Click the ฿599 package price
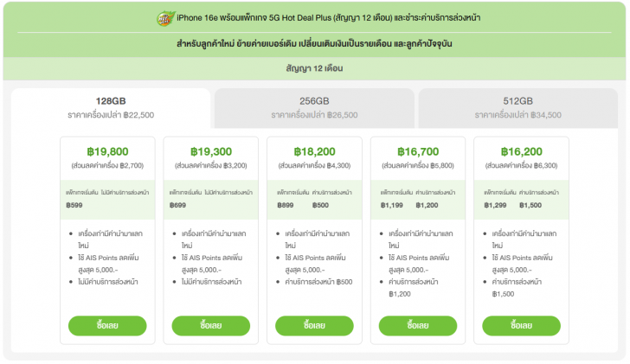Screen dimensions: 630x364 (x=74, y=206)
